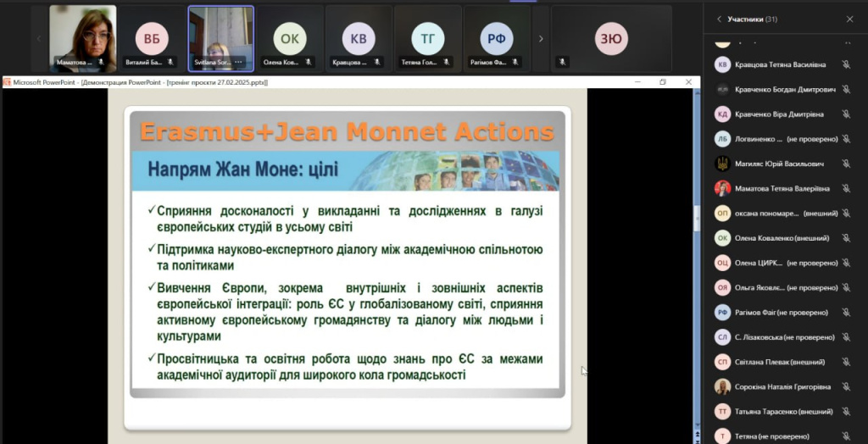Click the mic icon on the Олена Ков... video tile
Viewport: 868px width, 444px height.
tap(308, 63)
